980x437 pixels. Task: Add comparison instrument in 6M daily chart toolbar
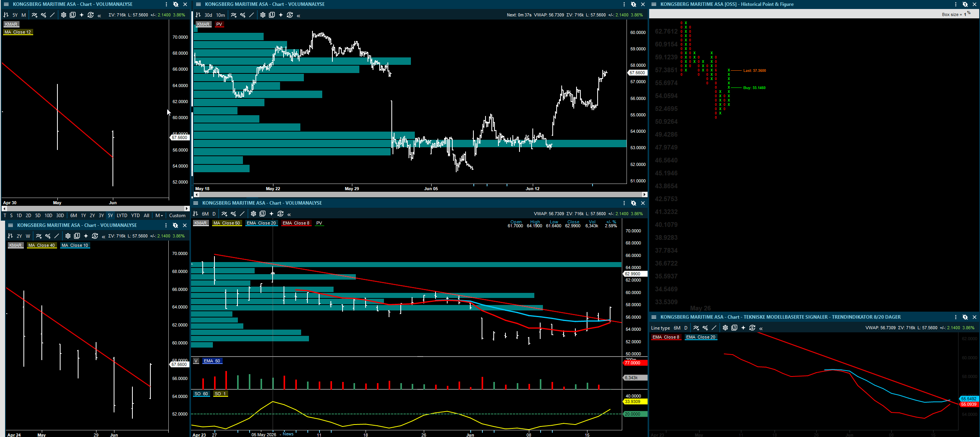coord(233,214)
